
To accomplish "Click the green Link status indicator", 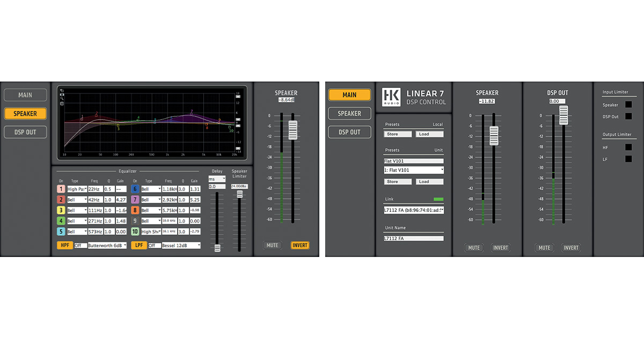I will coord(438,199).
